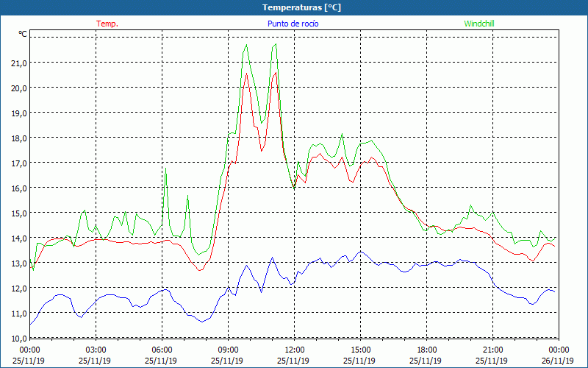588x368 pixels.
Task: Click the 18,0 y-axis value
Action: pyautogui.click(x=19, y=138)
